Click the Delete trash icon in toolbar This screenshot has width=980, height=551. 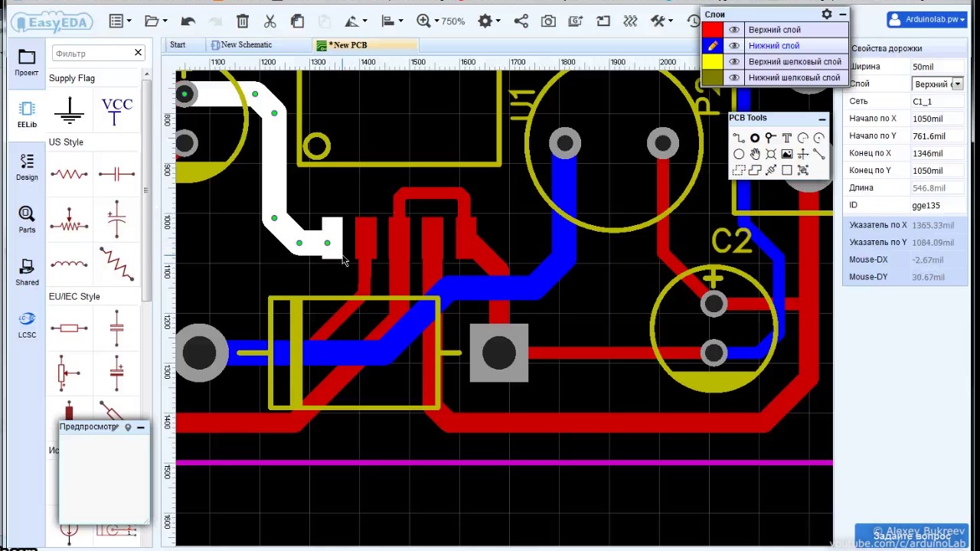tap(243, 21)
